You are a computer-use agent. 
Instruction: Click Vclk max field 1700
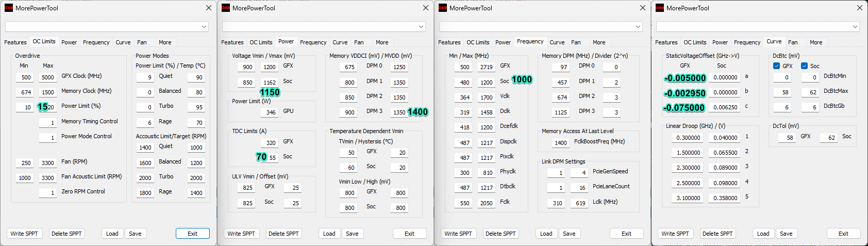click(x=487, y=97)
